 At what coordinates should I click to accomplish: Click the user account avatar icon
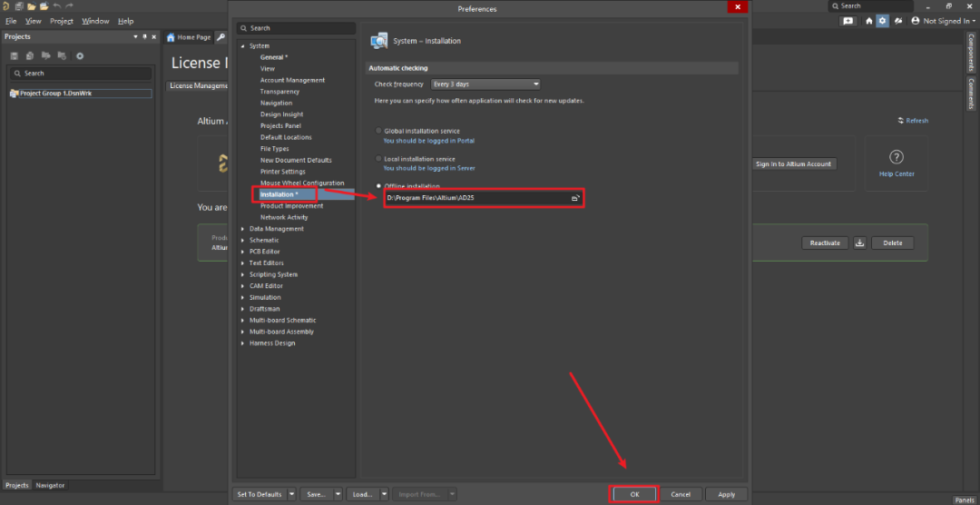tap(916, 21)
